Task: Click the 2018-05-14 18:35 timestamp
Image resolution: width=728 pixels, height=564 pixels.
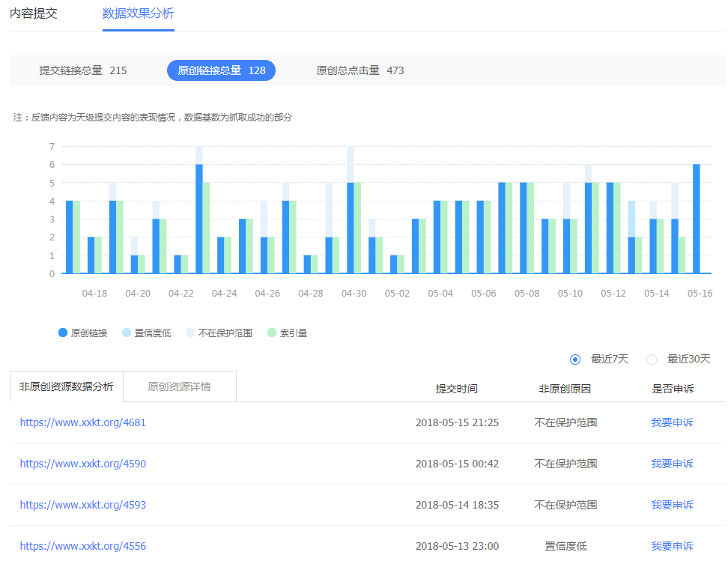Action: [x=457, y=505]
